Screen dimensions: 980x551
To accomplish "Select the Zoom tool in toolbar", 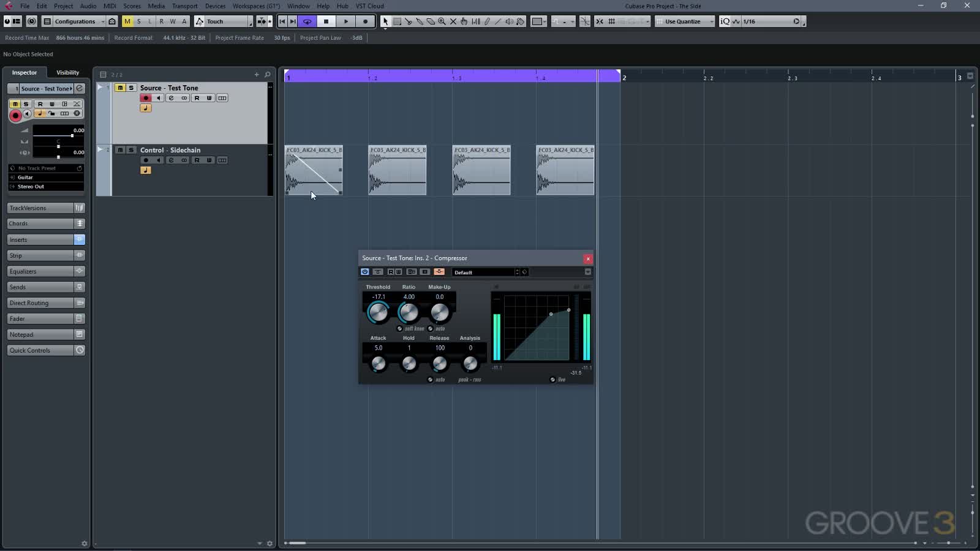I will pyautogui.click(x=441, y=21).
